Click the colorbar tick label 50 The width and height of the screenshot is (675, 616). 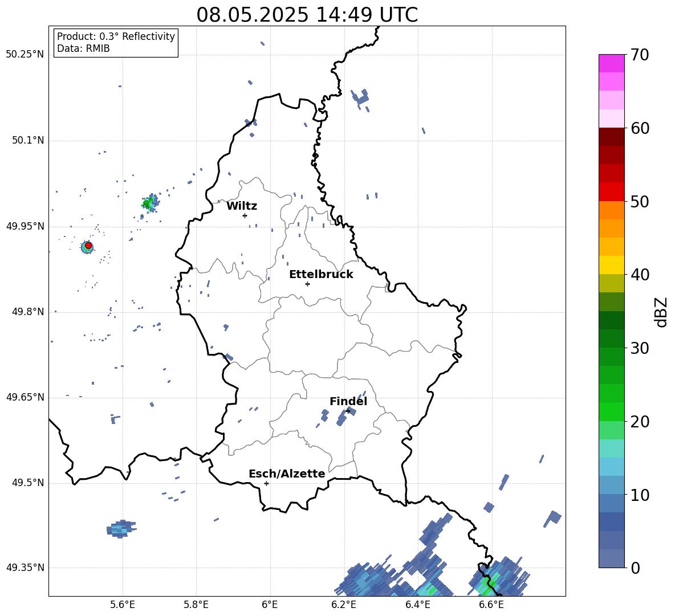click(x=640, y=201)
